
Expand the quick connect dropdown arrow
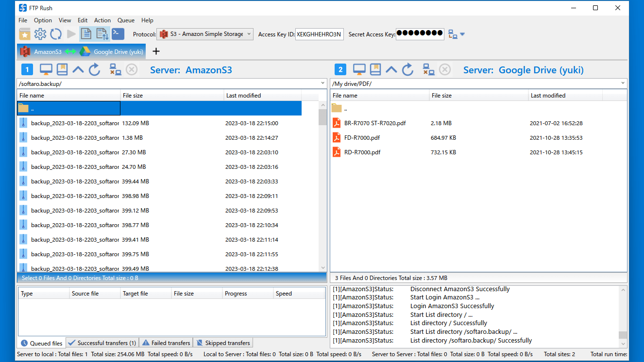coord(462,34)
